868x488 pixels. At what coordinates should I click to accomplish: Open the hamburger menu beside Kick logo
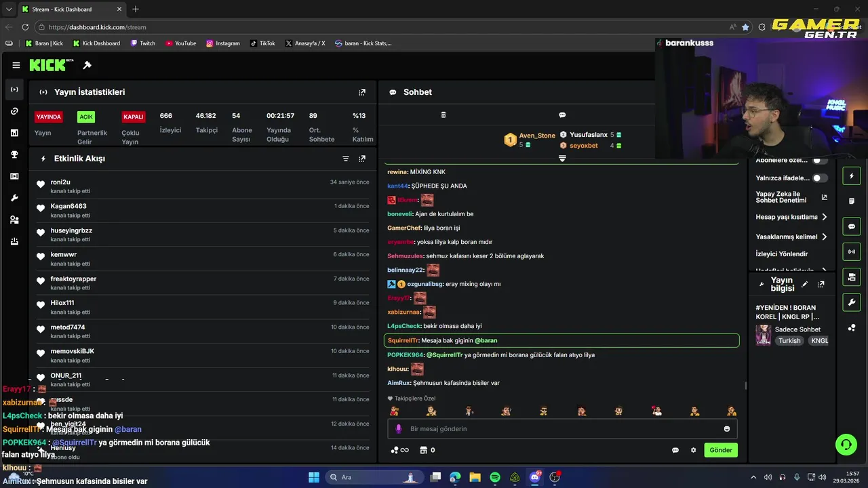coord(16,65)
